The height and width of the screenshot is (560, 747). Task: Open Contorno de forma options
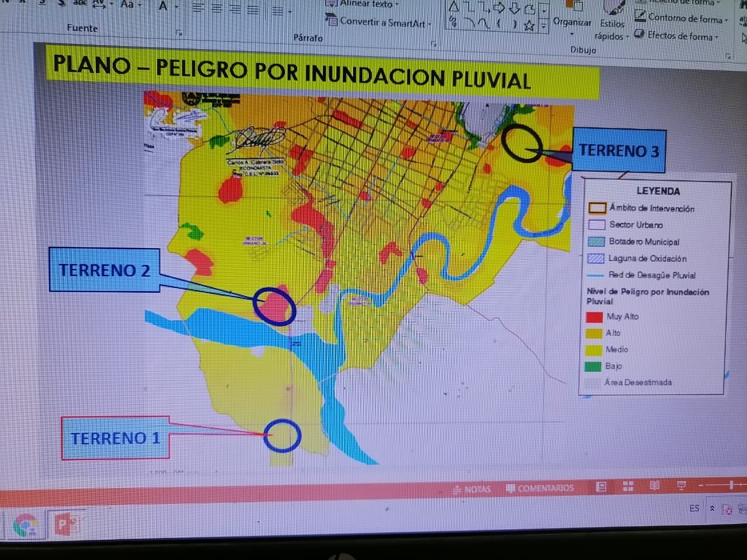tap(682, 18)
